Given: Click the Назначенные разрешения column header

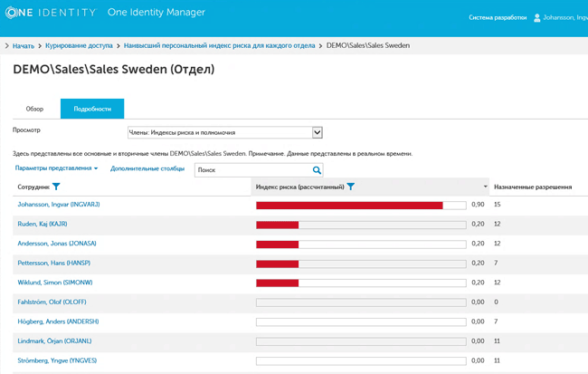Looking at the screenshot, I should 533,187.
